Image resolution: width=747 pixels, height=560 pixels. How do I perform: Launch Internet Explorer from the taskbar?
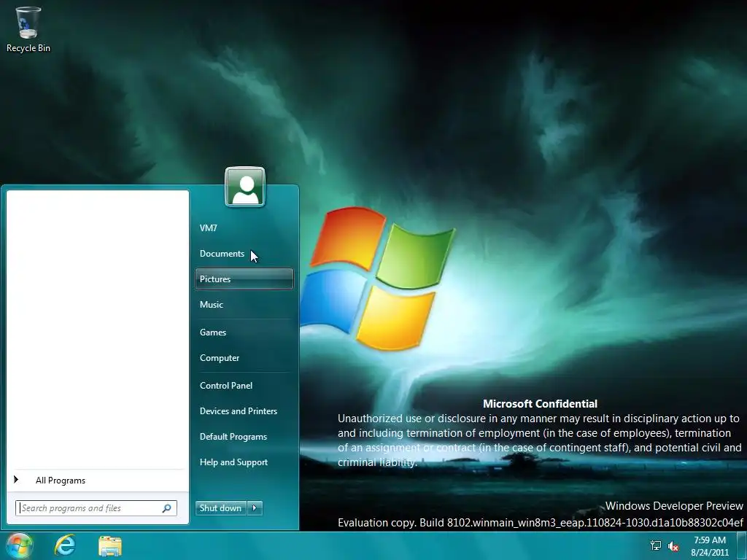click(65, 545)
